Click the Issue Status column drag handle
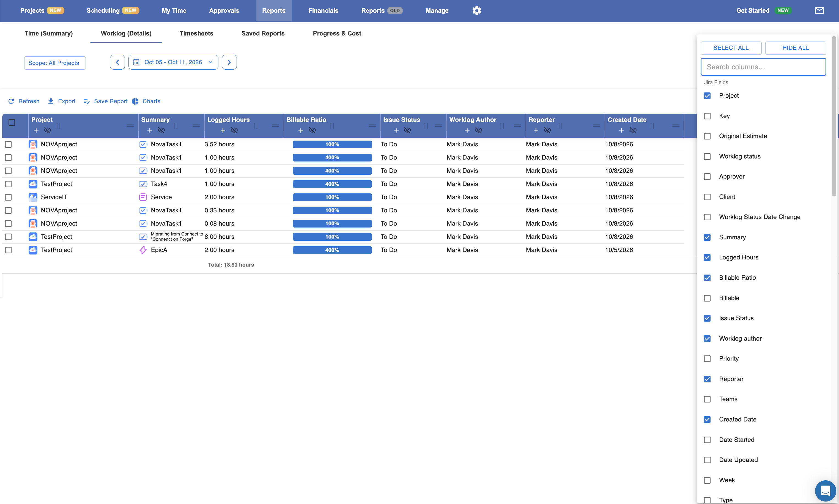This screenshot has height=504, width=839. coord(438,126)
